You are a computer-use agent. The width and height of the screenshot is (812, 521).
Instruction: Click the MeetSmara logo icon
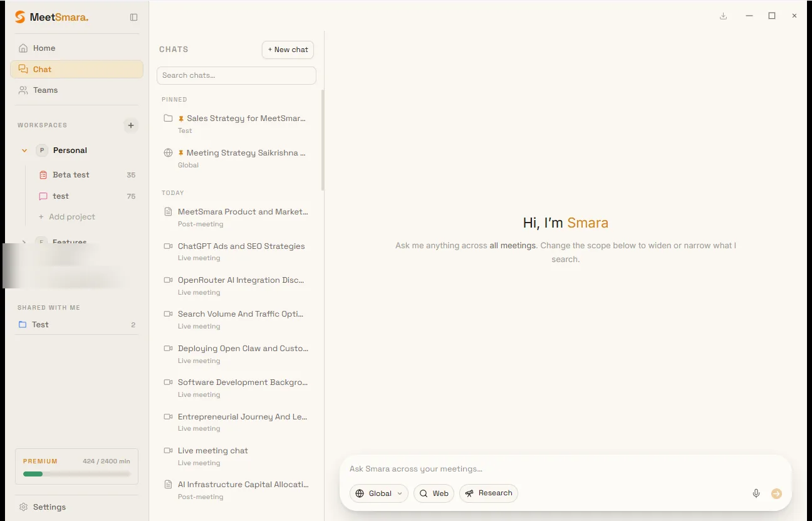(21, 17)
